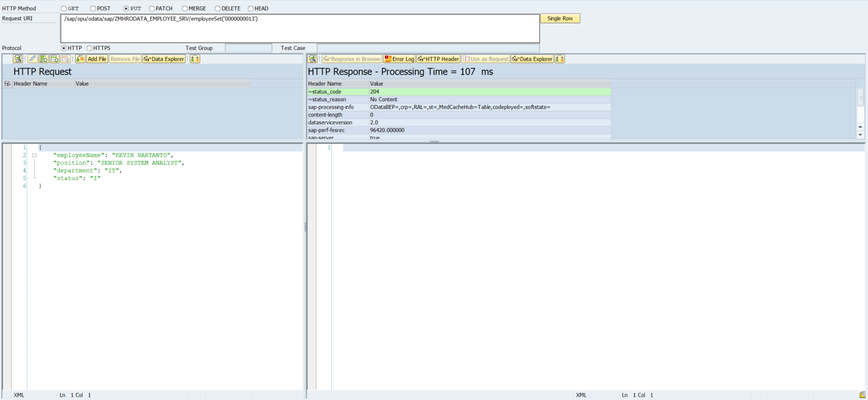Image resolution: width=868 pixels, height=400 pixels.
Task: Select the GET HTTP method
Action: (x=64, y=8)
